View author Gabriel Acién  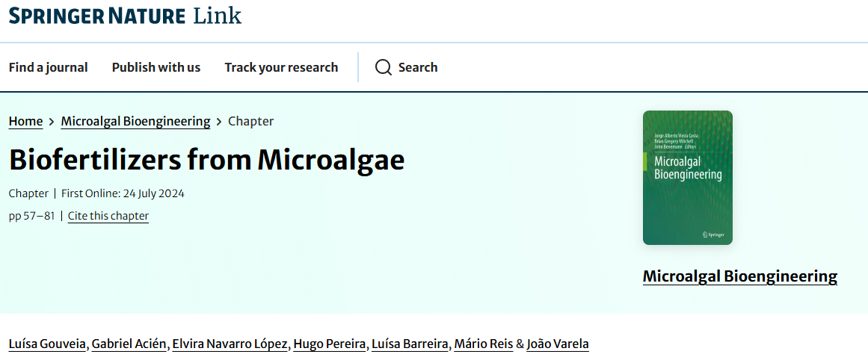click(x=129, y=344)
